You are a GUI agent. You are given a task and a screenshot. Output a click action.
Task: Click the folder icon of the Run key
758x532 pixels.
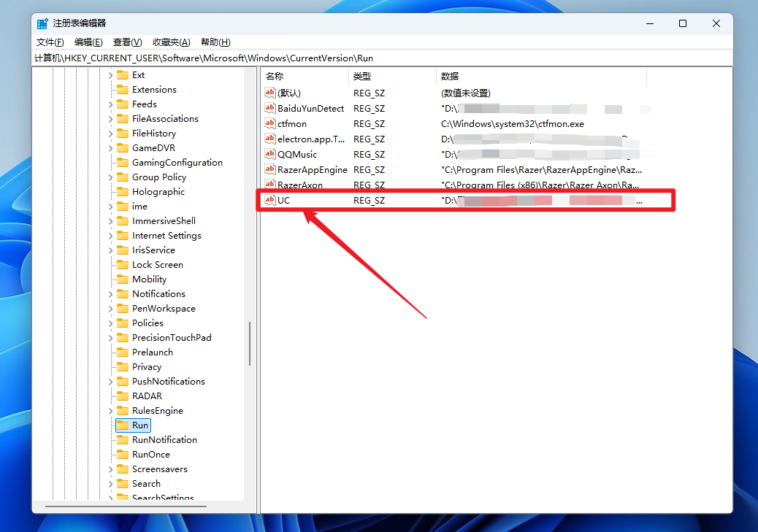[123, 425]
